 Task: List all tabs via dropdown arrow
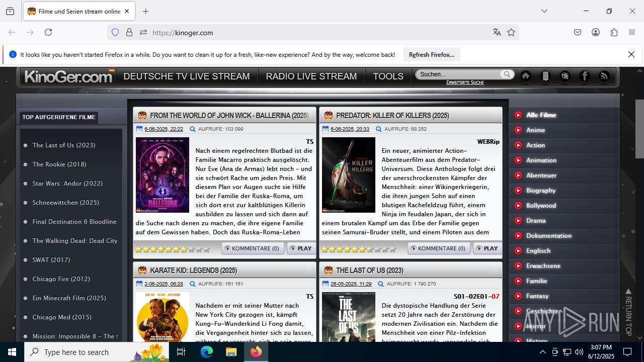[x=544, y=11]
